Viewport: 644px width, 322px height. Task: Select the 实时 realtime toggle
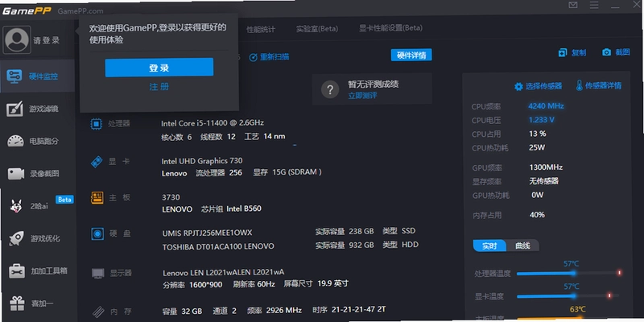pyautogui.click(x=489, y=246)
